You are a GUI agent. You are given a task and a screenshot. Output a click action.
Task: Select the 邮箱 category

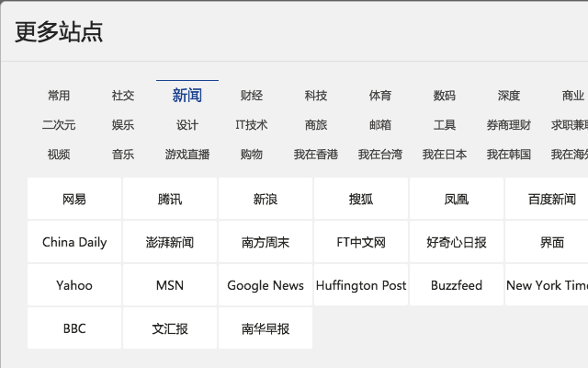tap(380, 125)
